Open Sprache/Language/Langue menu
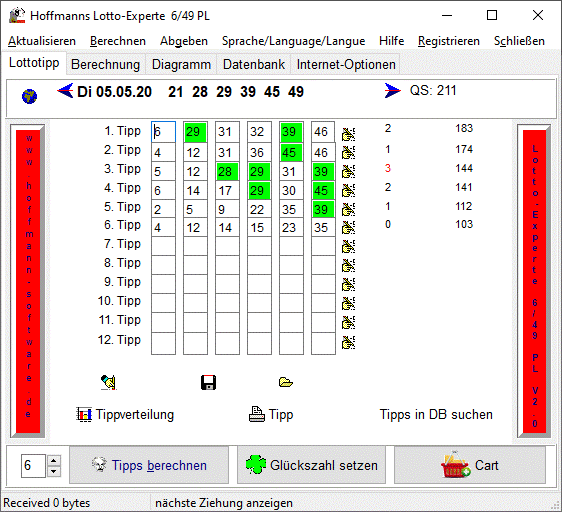 (x=294, y=41)
